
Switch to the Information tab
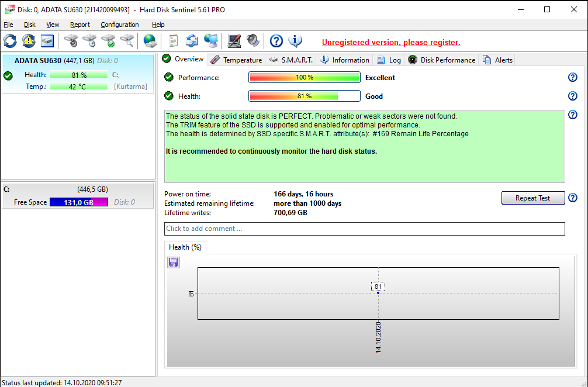point(345,60)
